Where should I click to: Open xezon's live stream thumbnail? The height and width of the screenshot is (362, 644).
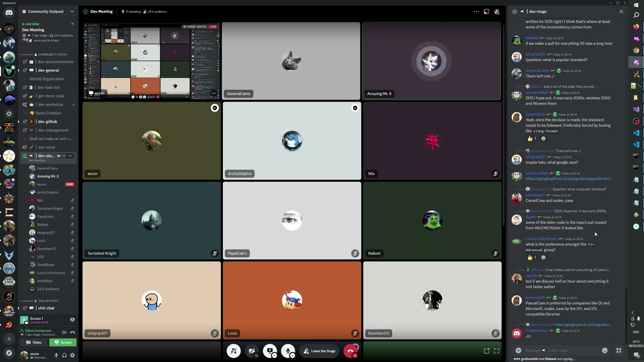tap(151, 61)
